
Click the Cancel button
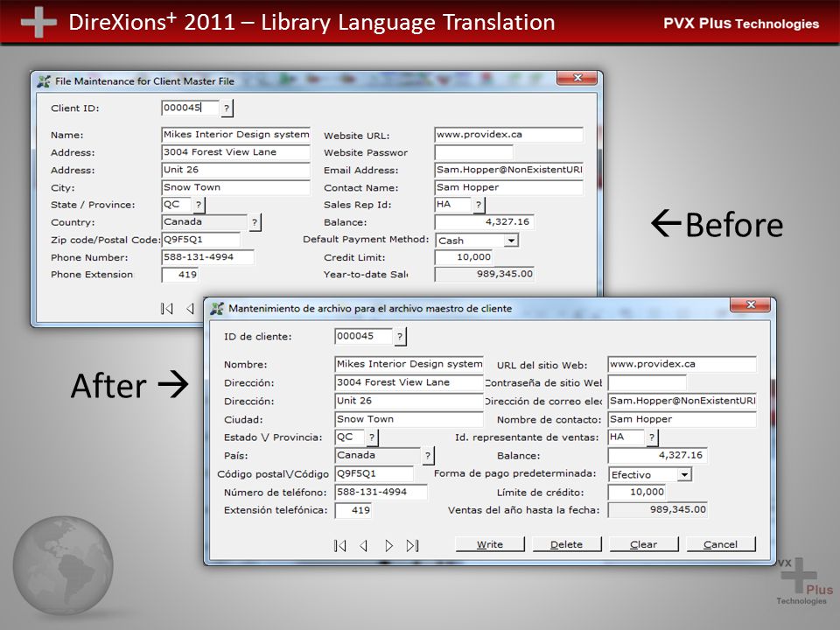(x=720, y=544)
